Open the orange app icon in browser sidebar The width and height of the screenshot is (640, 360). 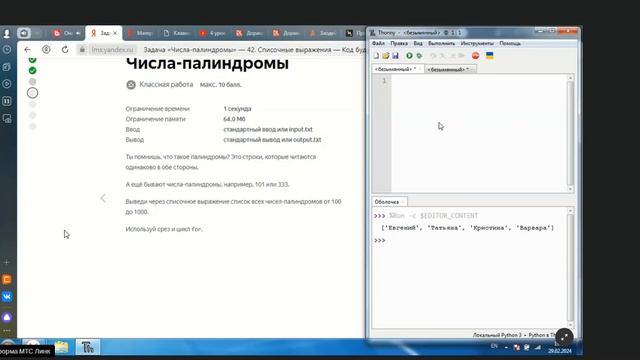(x=7, y=280)
